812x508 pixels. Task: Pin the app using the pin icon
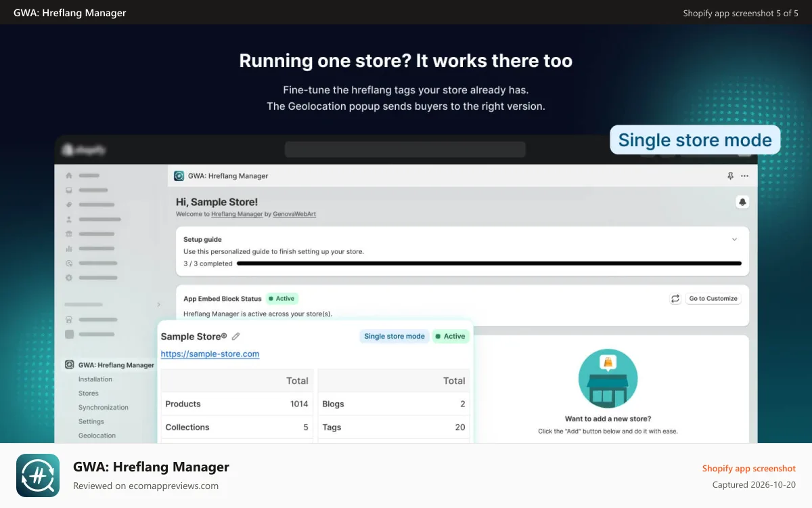[x=730, y=176]
